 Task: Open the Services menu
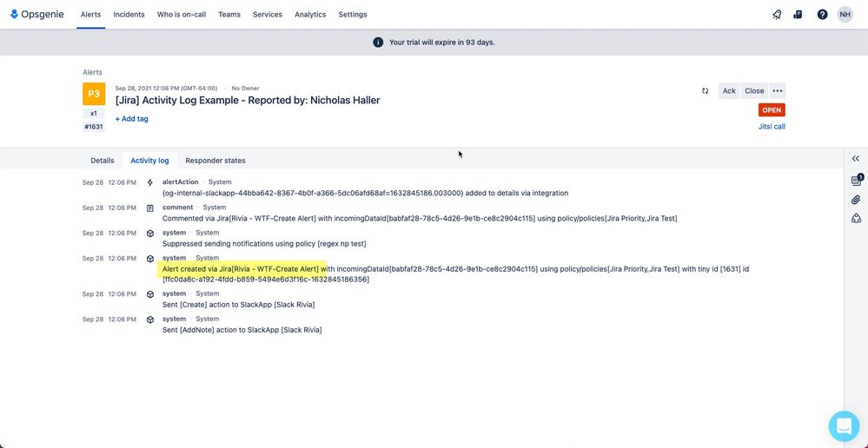(268, 15)
